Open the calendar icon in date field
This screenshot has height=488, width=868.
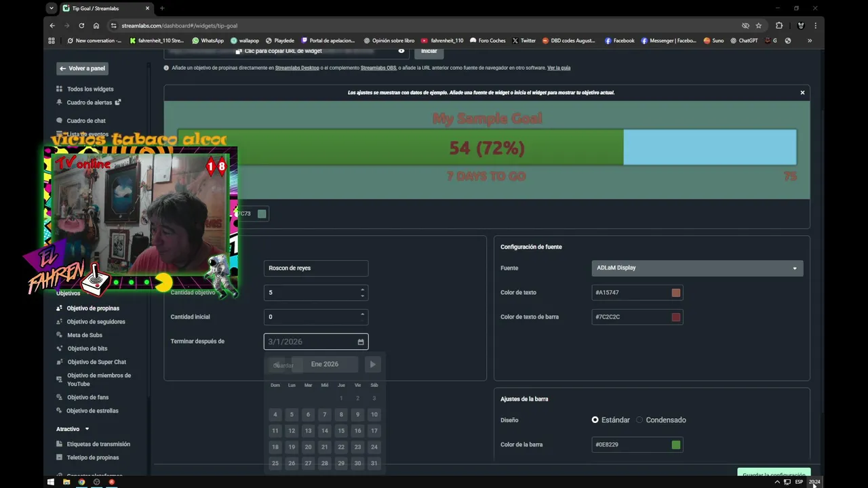point(361,342)
